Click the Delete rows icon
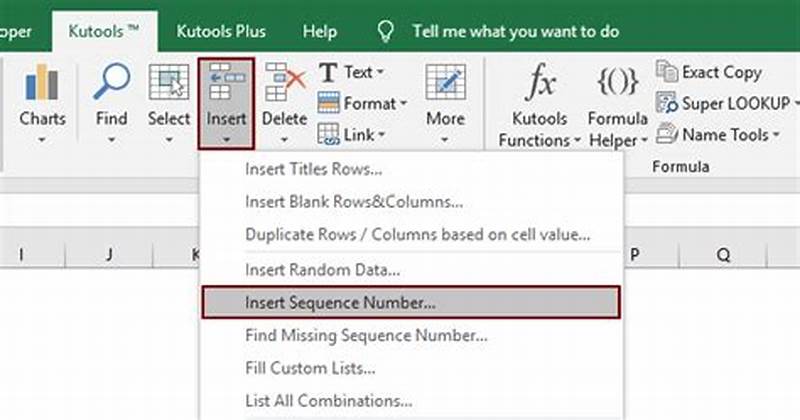The image size is (800, 420). point(285,82)
